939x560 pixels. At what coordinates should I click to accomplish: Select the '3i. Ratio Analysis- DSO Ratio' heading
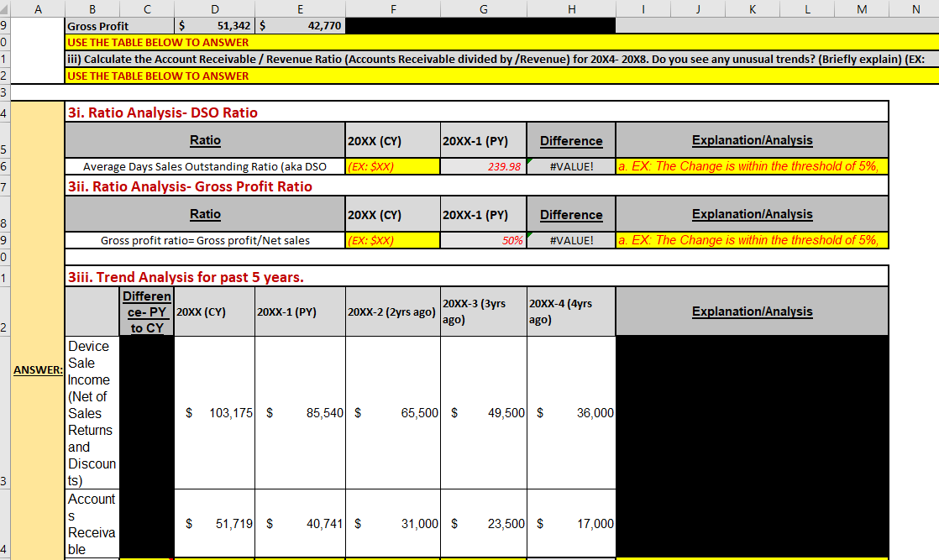pyautogui.click(x=477, y=112)
